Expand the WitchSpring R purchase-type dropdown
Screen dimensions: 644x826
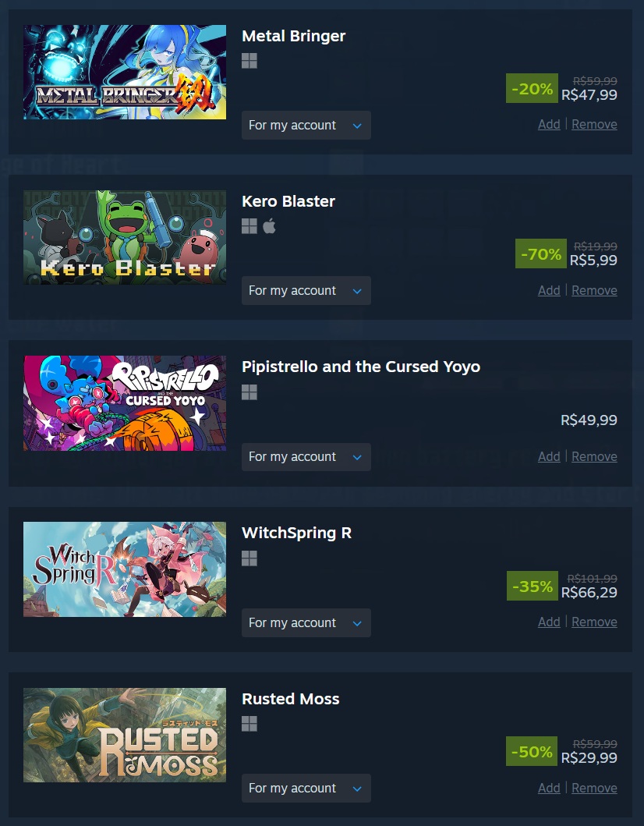306,622
